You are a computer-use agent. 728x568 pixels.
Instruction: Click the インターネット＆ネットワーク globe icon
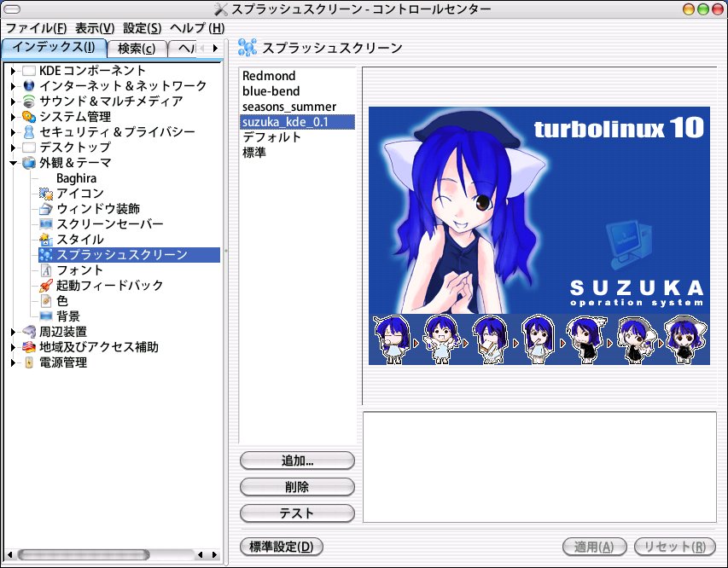[29, 86]
